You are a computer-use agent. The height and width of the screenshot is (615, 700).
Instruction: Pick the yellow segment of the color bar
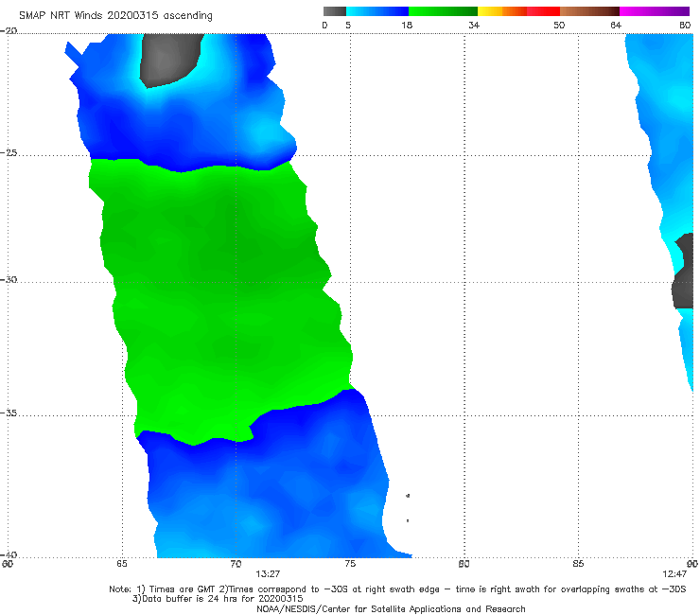[490, 11]
